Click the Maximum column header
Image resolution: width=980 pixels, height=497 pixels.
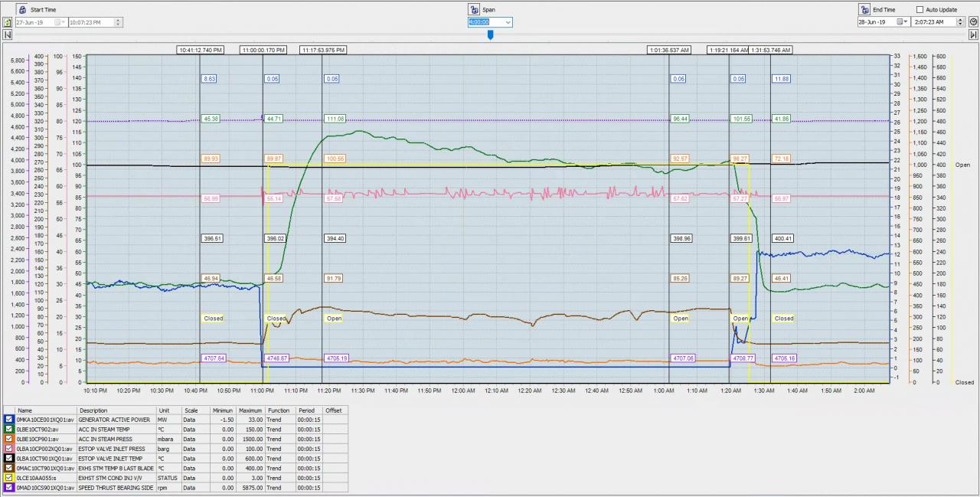point(250,410)
